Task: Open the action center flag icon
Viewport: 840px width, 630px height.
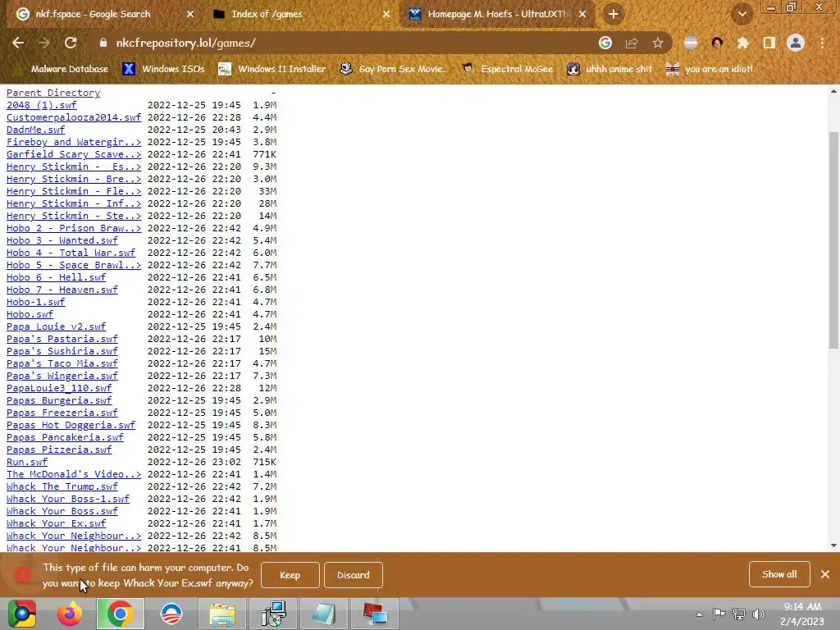Action: click(x=719, y=614)
